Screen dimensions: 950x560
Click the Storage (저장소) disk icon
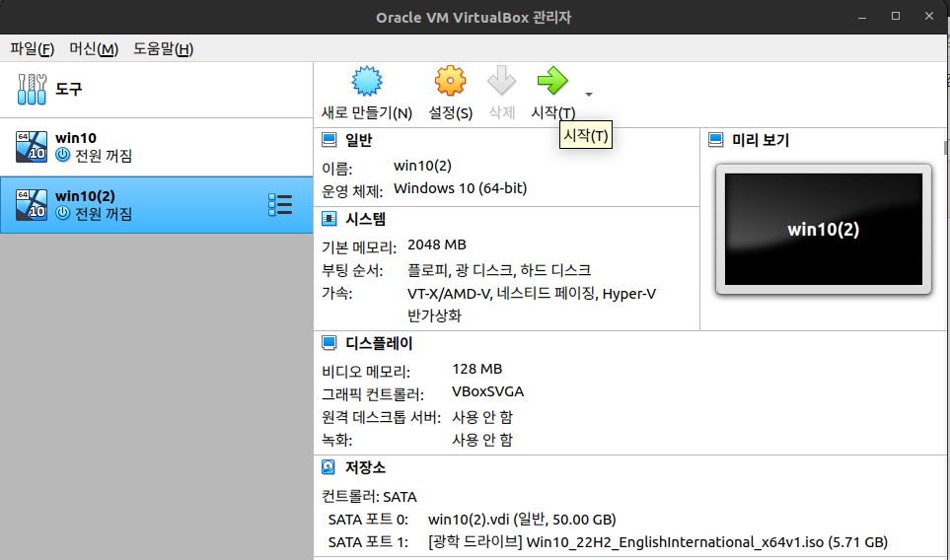click(329, 466)
